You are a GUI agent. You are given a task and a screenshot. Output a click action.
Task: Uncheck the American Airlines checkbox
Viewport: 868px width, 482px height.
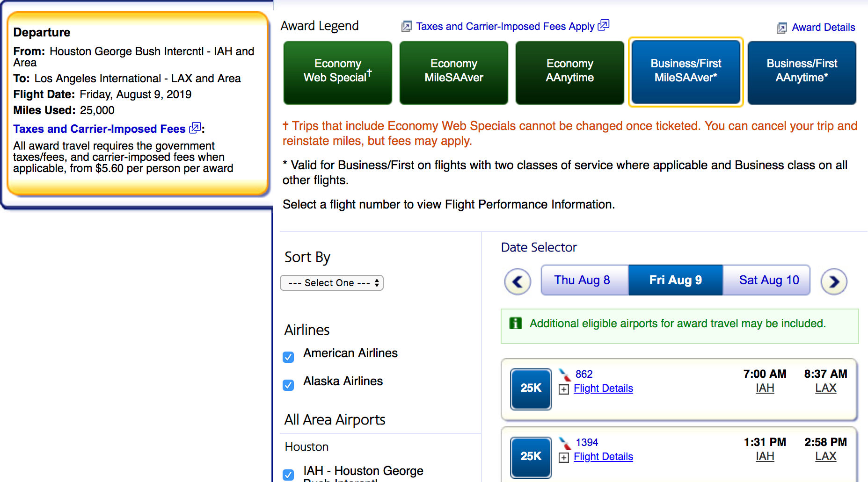[x=288, y=357]
